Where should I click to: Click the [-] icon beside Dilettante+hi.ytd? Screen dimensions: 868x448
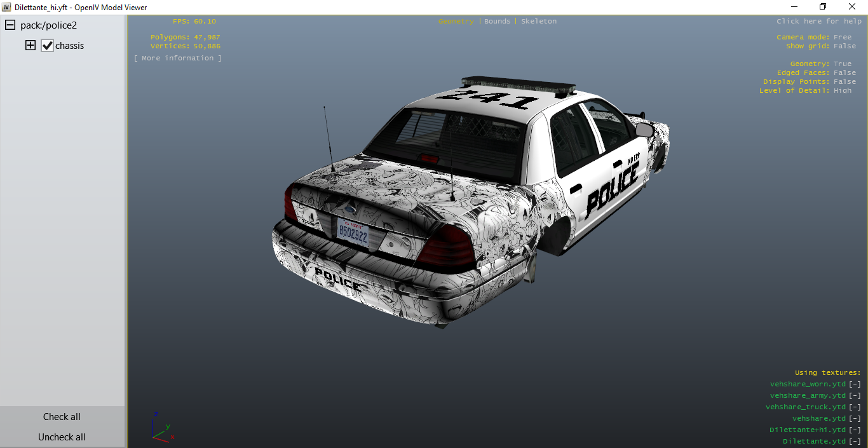pos(855,430)
